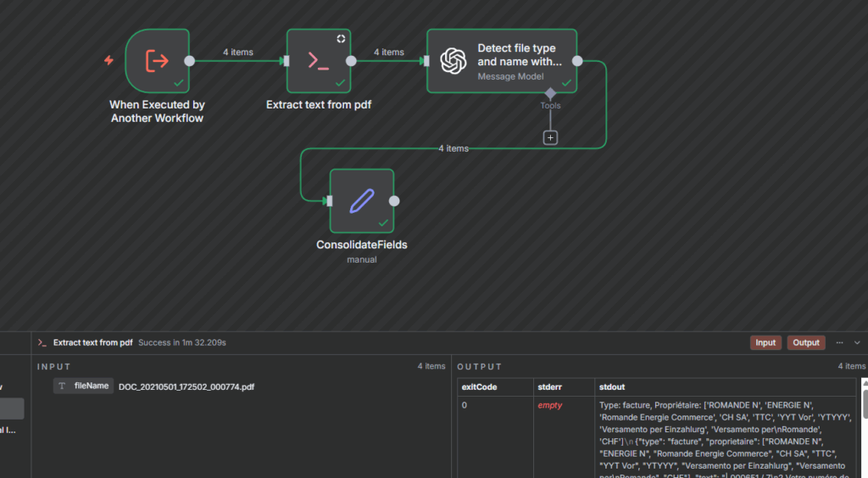Viewport: 868px width, 478px height.
Task: Toggle the Output panel view
Action: click(x=806, y=342)
